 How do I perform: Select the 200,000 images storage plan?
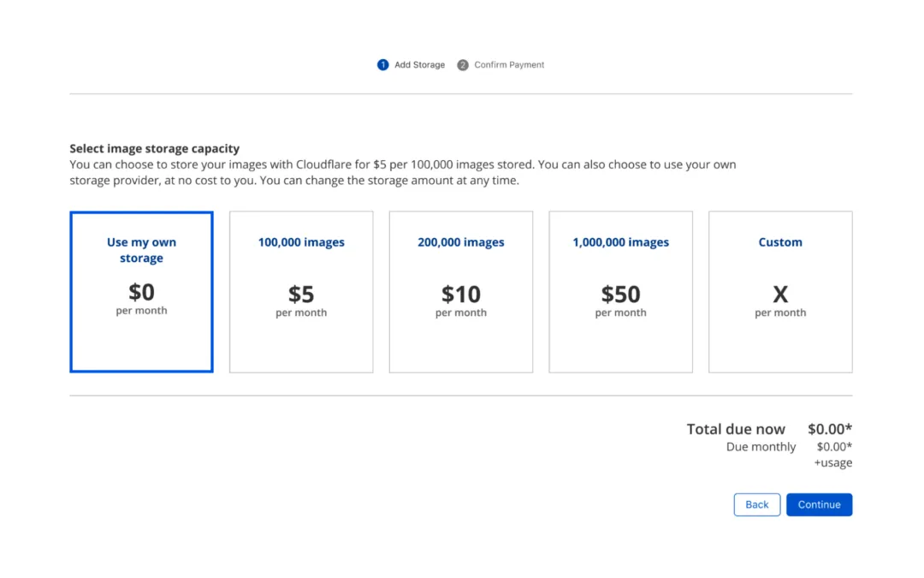[460, 291]
